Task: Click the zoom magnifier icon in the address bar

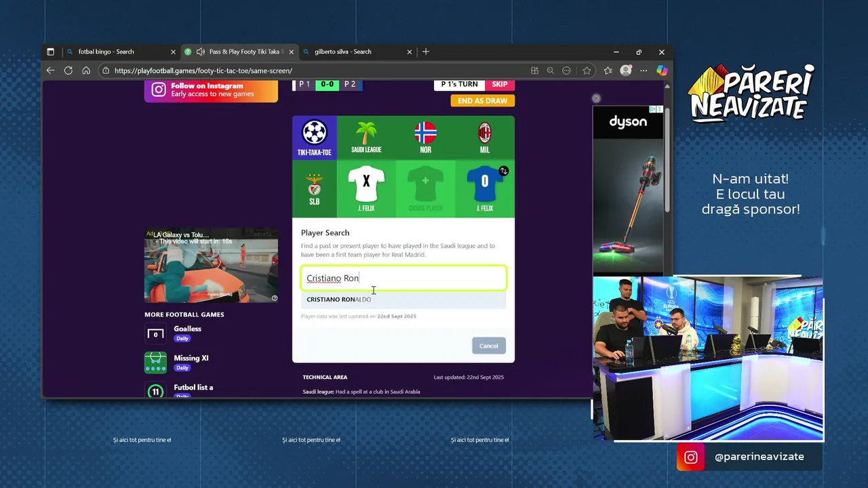Action: click(550, 70)
